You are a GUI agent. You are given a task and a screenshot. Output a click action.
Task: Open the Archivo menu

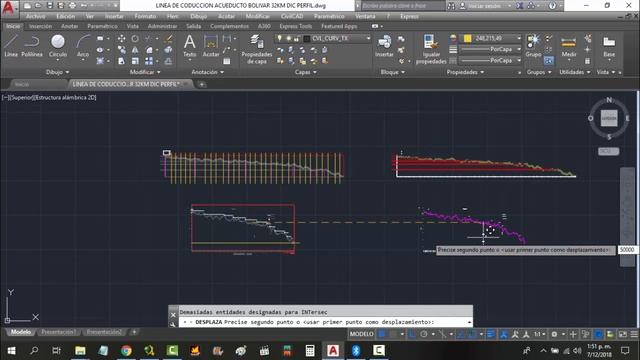(x=36, y=16)
